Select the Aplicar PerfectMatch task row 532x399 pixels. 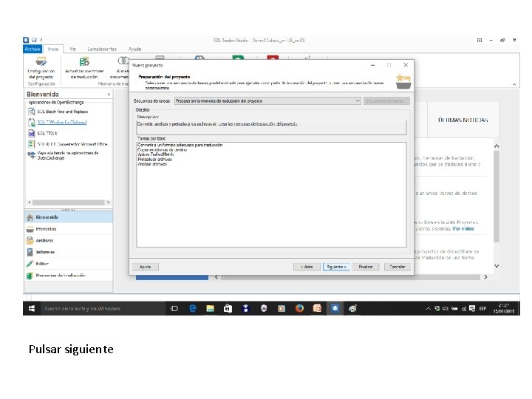click(x=156, y=154)
